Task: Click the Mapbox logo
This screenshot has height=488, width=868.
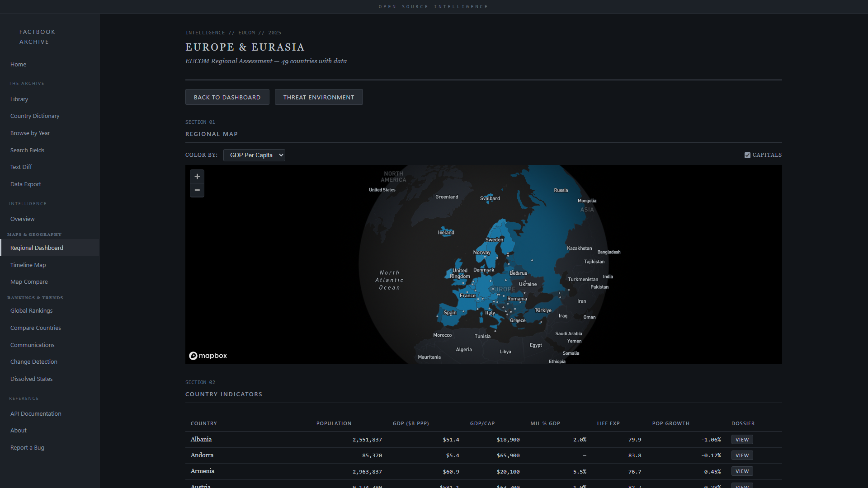Action: tap(208, 356)
